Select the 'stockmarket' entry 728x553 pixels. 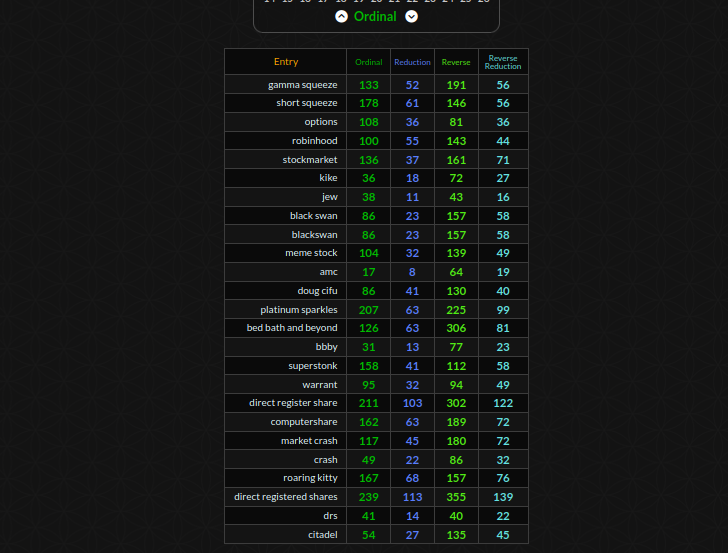point(310,160)
